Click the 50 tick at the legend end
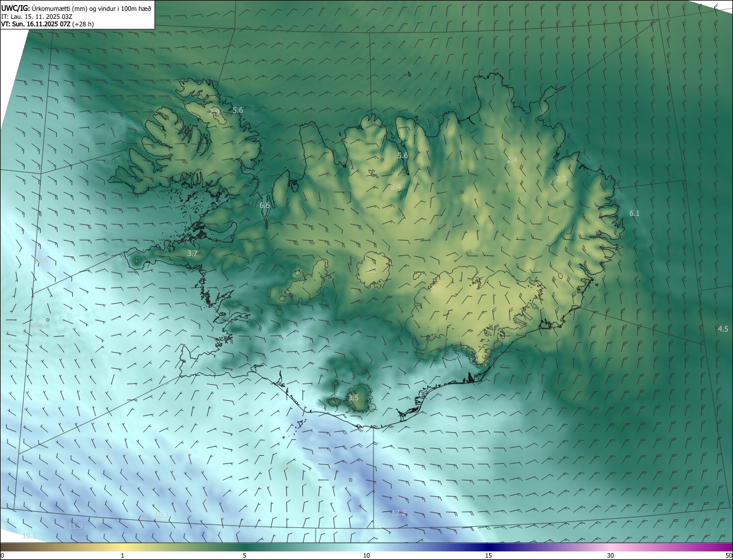Screen dimensions: 733x560 [x=728, y=555]
